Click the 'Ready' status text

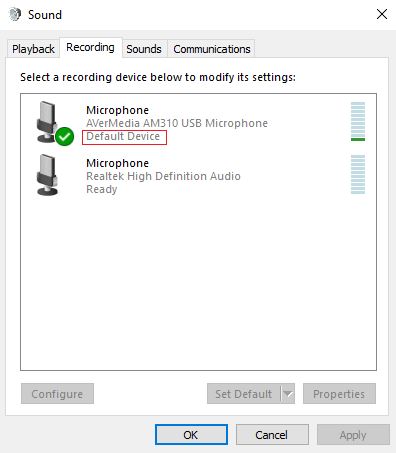102,189
